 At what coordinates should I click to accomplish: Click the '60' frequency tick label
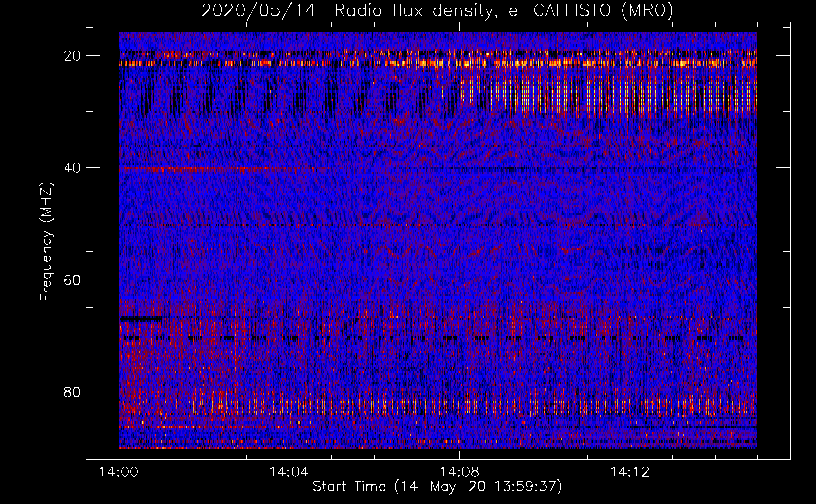73,280
